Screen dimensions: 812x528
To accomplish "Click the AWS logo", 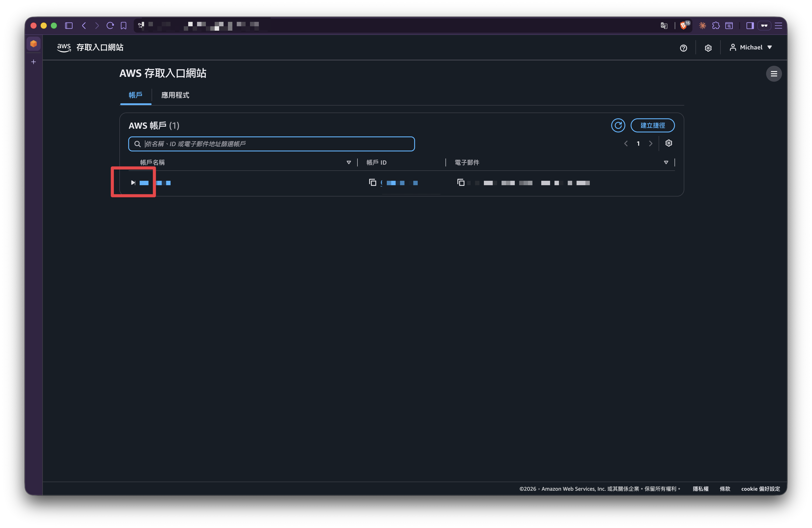I will pos(64,47).
